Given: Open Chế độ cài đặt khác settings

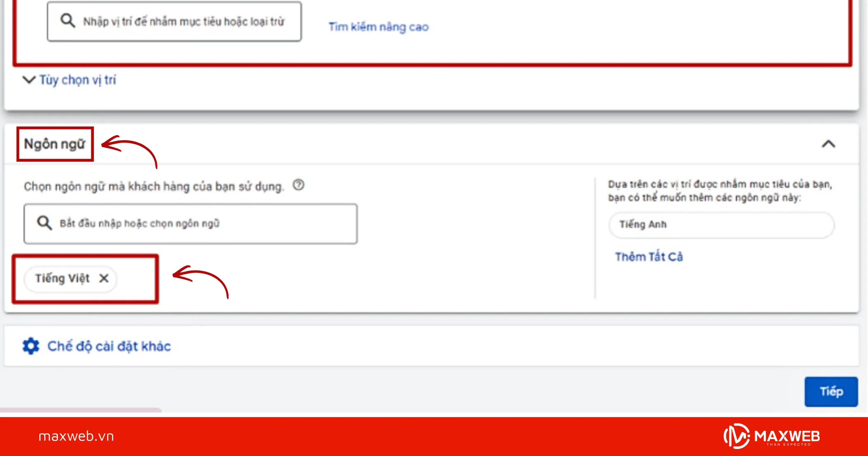Looking at the screenshot, I should coord(109,346).
